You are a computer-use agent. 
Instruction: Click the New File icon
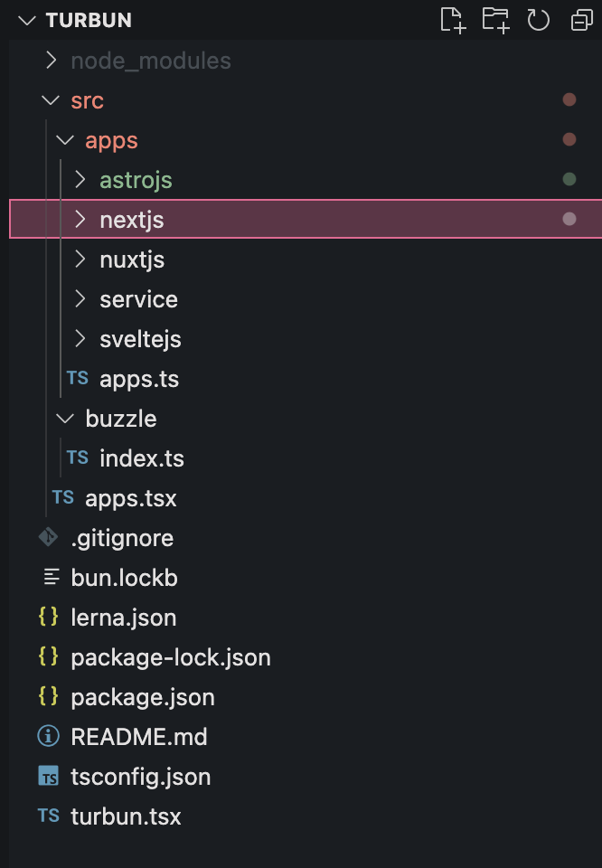453,21
